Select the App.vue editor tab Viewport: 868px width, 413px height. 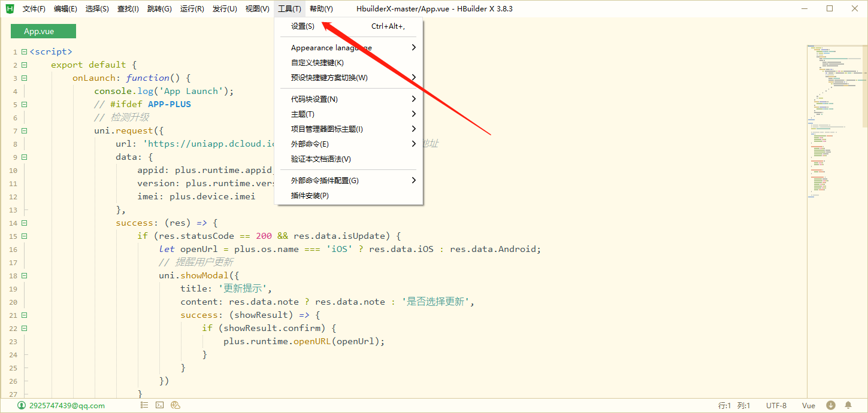tap(43, 31)
